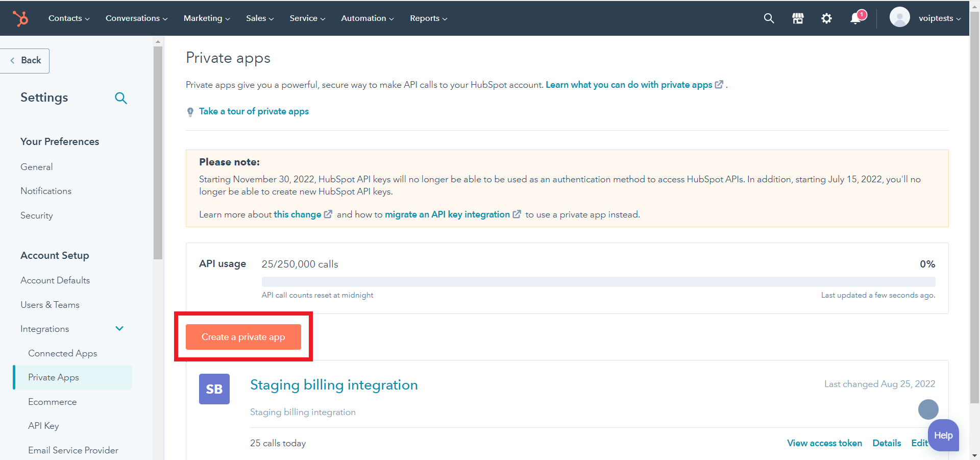The height and width of the screenshot is (460, 980).
Task: Click the user avatar picture
Action: (x=899, y=17)
